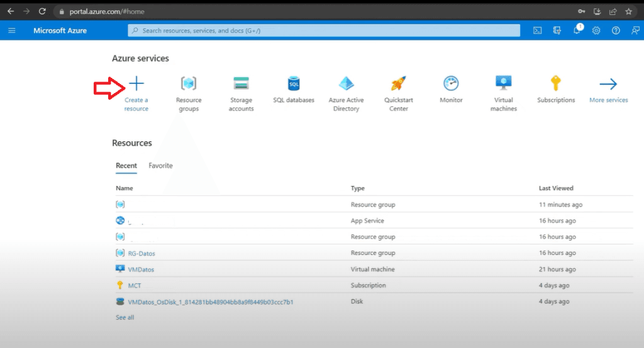Click the VMDatos virtual machine icon
Image resolution: width=644 pixels, height=348 pixels.
tap(120, 269)
